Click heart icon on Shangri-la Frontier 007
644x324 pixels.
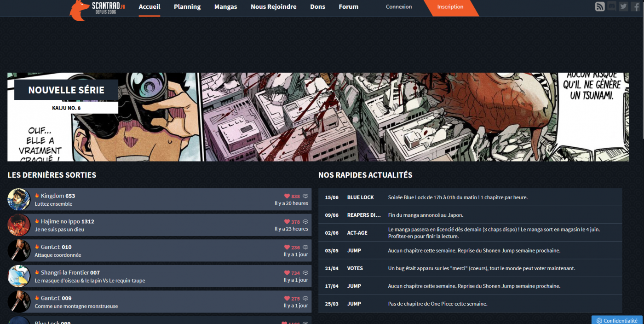[x=287, y=273]
